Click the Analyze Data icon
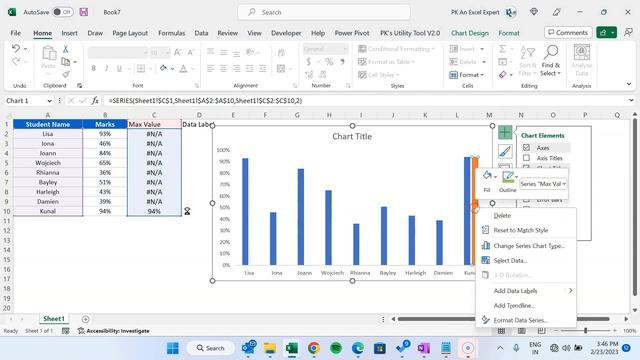Image resolution: width=640 pixels, height=360 pixels. [x=582, y=53]
